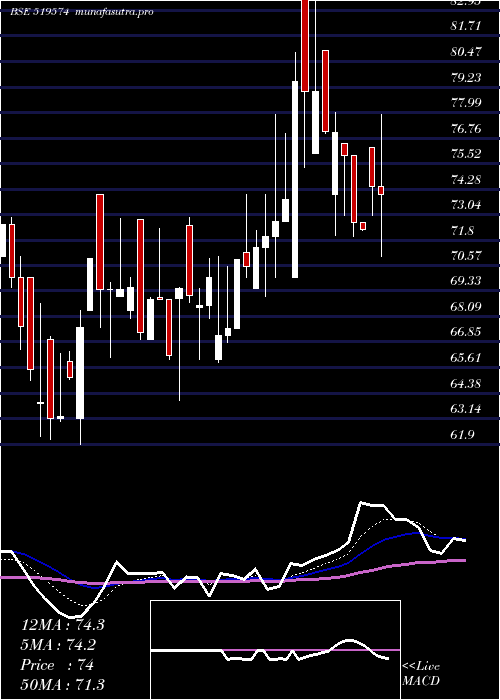The width and height of the screenshot is (500, 700).
Task: Click the 75.52 price axis label
Action: click(x=466, y=154)
